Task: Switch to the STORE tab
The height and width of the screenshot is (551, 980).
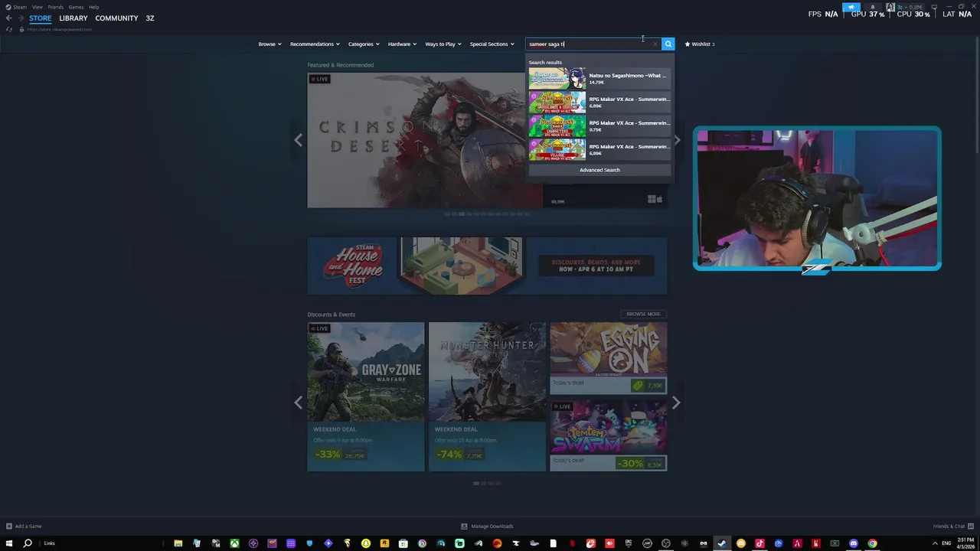Action: point(41,18)
